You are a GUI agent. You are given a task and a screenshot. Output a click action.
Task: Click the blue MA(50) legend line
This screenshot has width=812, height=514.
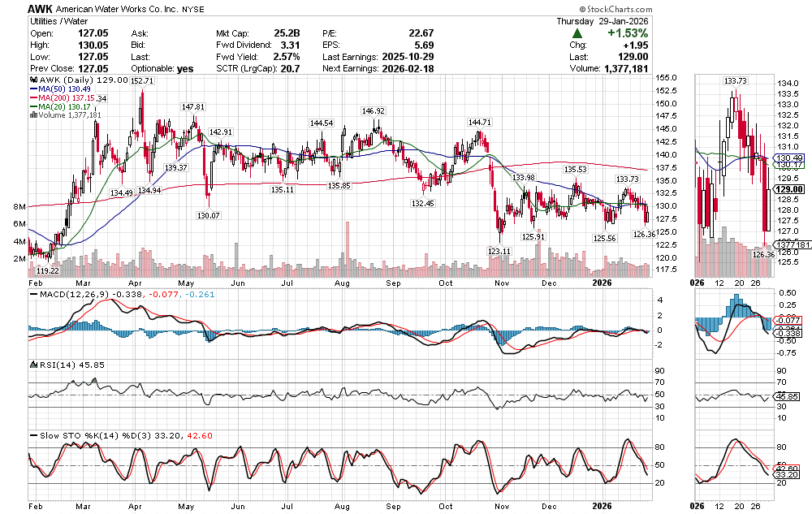[33, 89]
